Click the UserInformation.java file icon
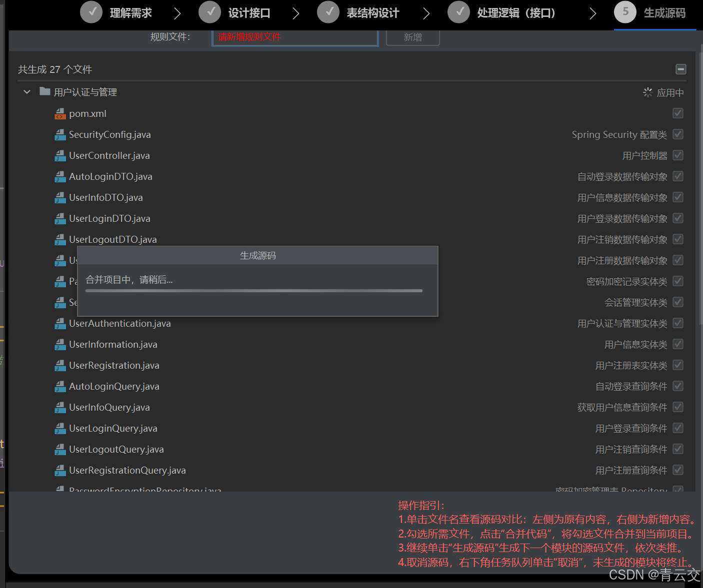 tap(60, 345)
